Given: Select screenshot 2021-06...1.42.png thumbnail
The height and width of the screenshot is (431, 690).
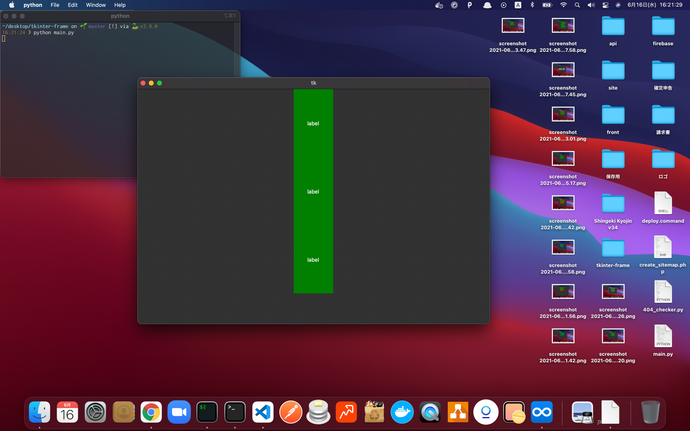Looking at the screenshot, I should [x=563, y=336].
